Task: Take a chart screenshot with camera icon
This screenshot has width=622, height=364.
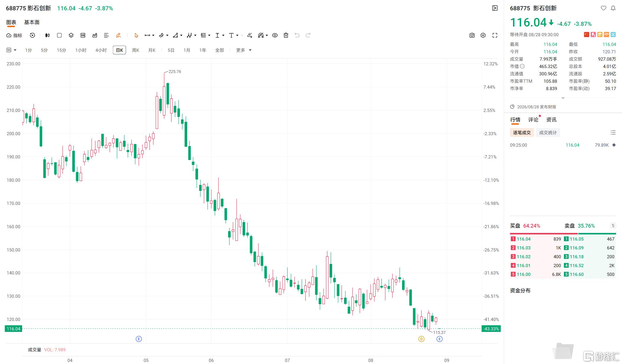Action: (472, 35)
